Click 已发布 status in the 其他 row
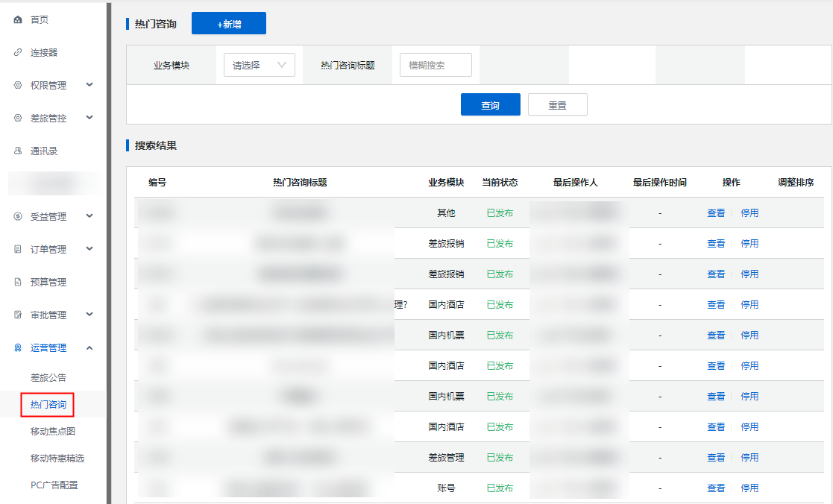The height and width of the screenshot is (504, 833). pyautogui.click(x=500, y=213)
